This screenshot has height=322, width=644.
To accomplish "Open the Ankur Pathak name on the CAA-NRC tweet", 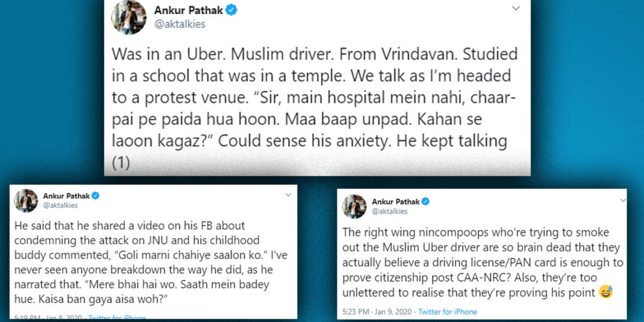I will [x=395, y=202].
